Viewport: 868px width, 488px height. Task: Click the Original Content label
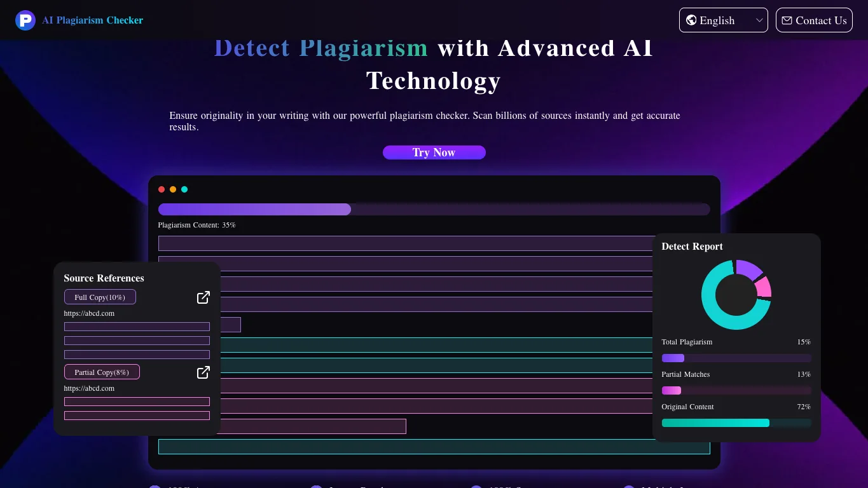pos(687,407)
